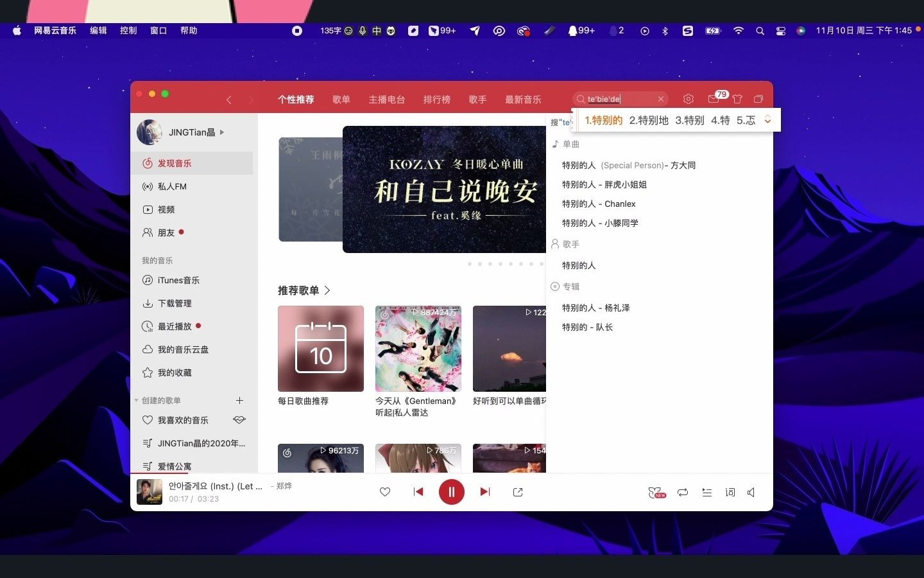924x578 pixels.
Task: Switch to mini player mode icon
Action: [758, 99]
